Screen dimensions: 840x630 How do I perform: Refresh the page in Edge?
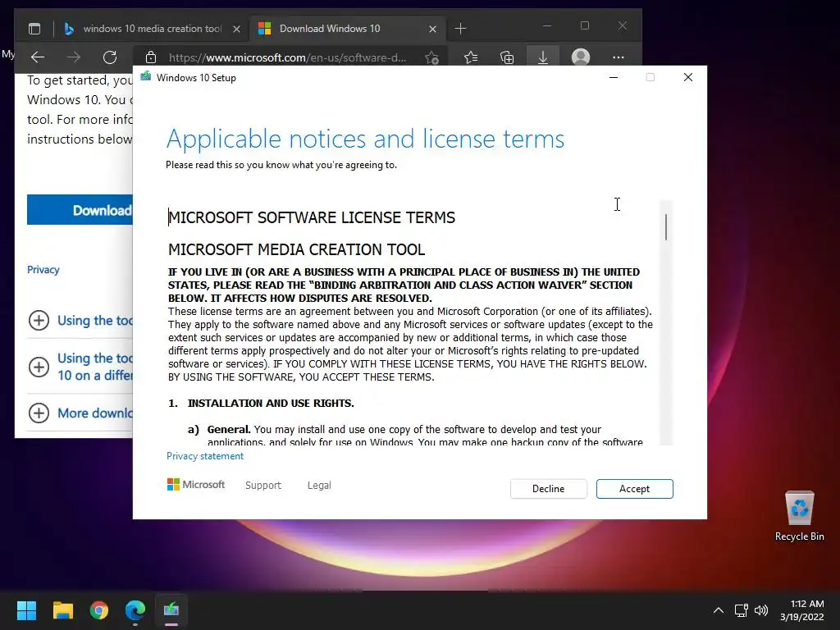110,57
